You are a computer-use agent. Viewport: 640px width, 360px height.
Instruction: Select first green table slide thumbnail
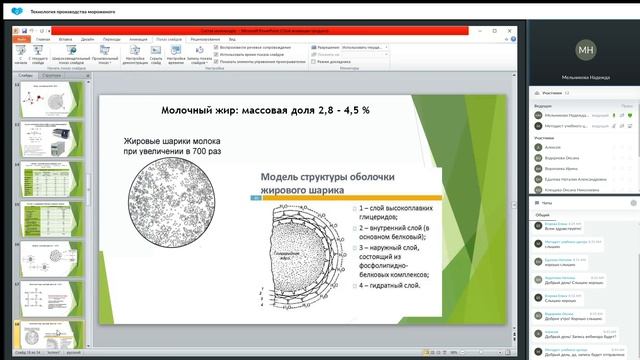point(51,179)
